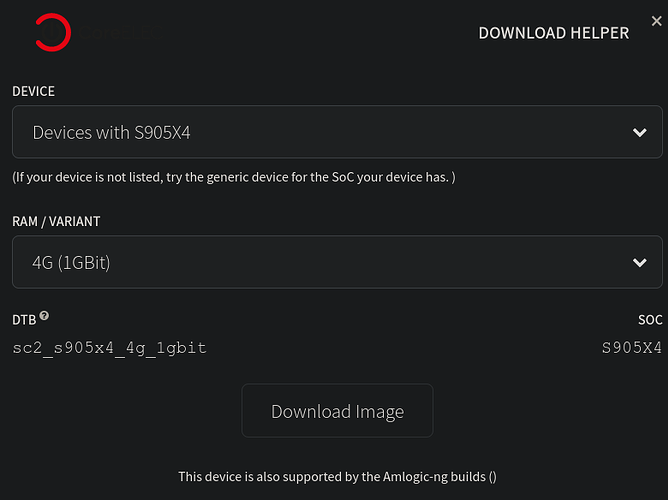Viewport: 668px width, 500px height.
Task: Click the DTB label text
Action: tap(24, 320)
